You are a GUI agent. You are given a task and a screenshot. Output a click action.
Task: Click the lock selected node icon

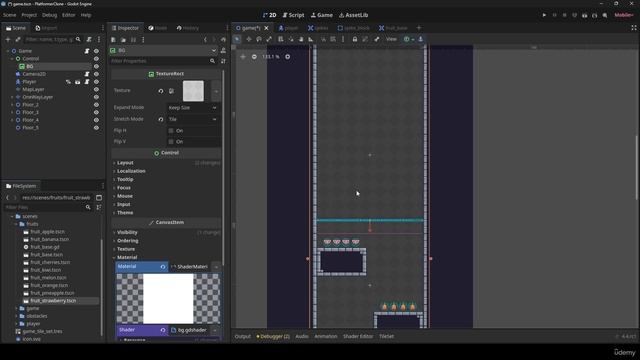point(355,39)
